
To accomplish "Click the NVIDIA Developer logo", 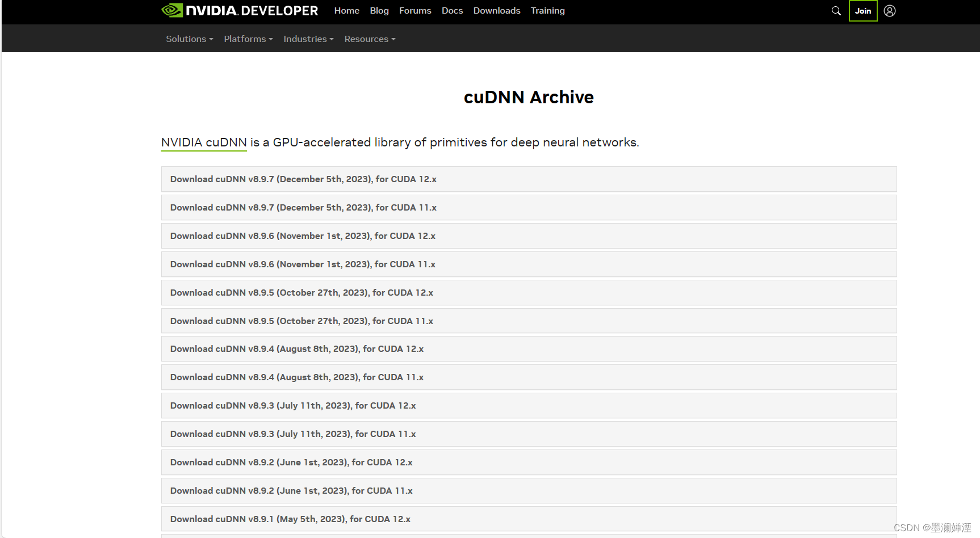I will point(240,11).
